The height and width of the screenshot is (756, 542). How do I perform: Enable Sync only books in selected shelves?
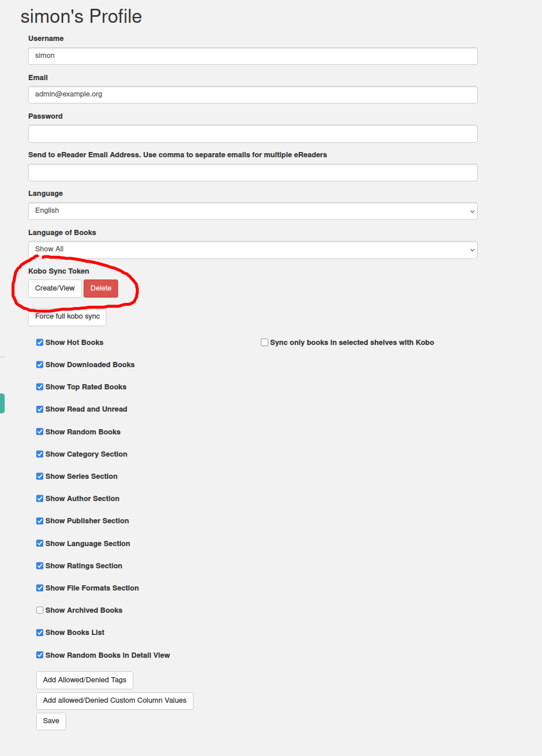264,343
